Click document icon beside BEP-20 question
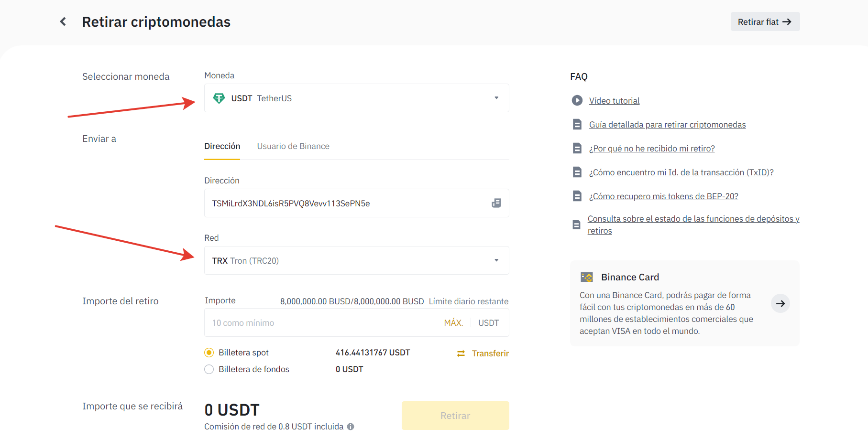868x439 pixels. coord(577,196)
